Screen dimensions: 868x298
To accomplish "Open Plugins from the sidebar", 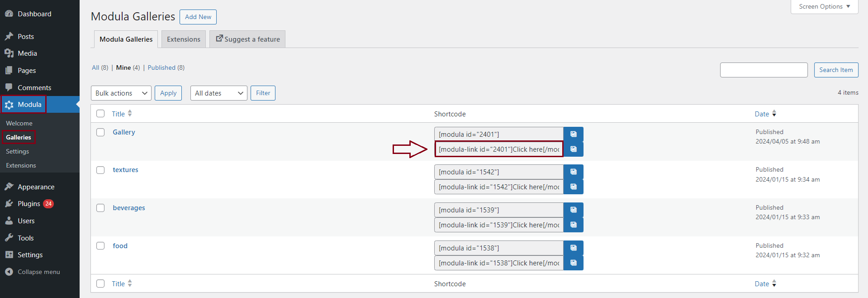I will coord(29,204).
